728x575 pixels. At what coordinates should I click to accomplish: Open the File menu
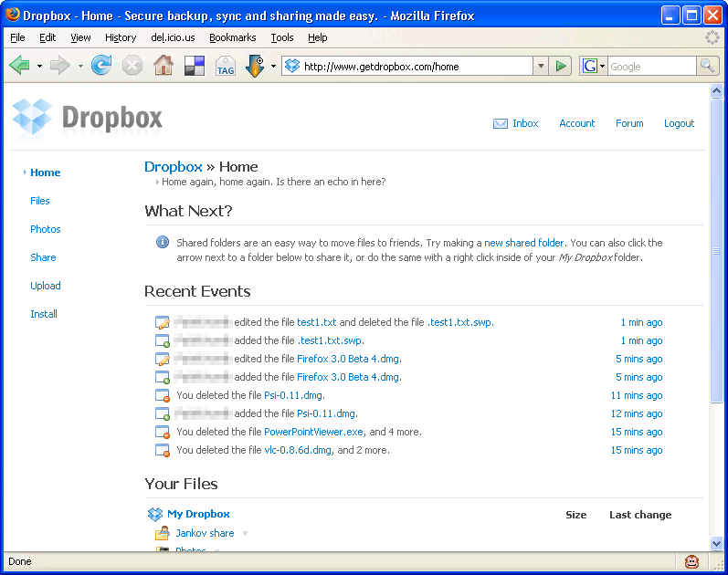(17, 37)
